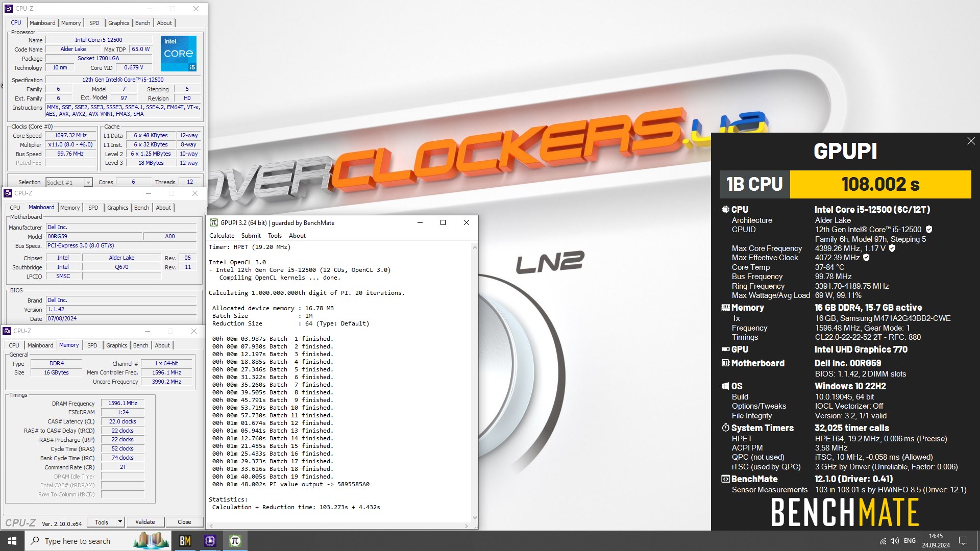Minimize the GPUPI window
Viewport: 980px width, 551px height.
[420, 222]
